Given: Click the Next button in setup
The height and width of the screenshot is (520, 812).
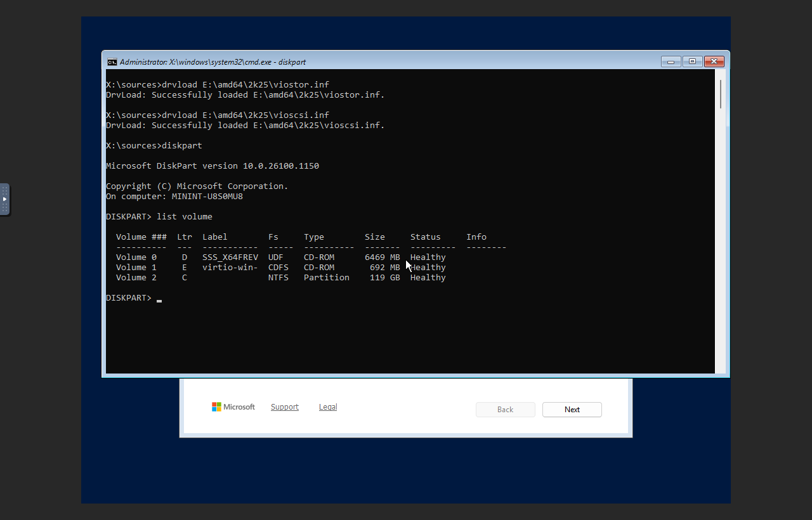Looking at the screenshot, I should [x=572, y=410].
